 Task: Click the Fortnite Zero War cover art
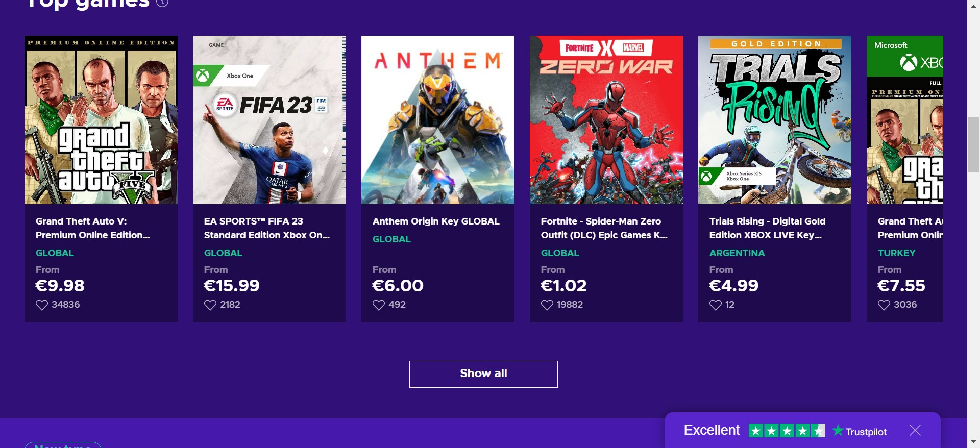pyautogui.click(x=606, y=120)
